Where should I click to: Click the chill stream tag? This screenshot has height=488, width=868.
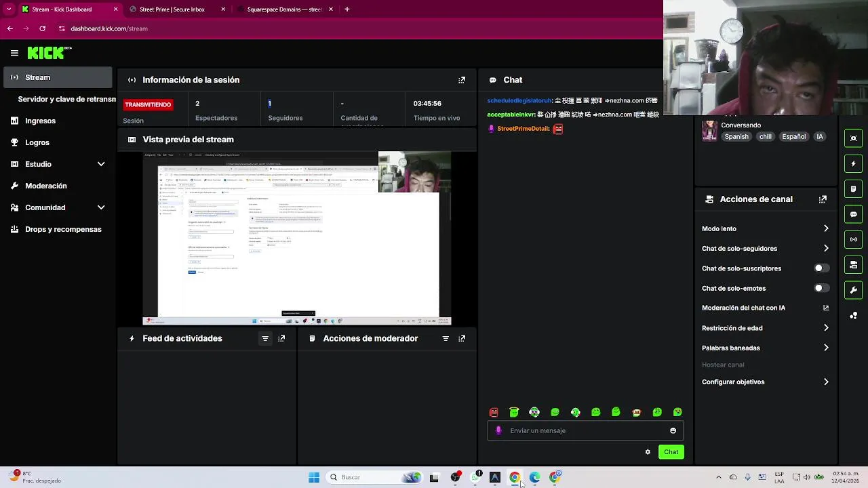coord(766,137)
